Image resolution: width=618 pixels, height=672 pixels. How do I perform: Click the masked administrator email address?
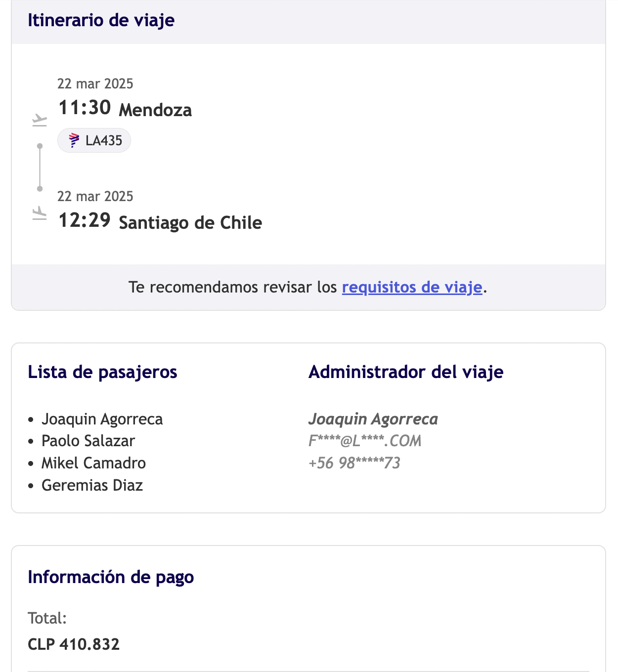tap(365, 441)
